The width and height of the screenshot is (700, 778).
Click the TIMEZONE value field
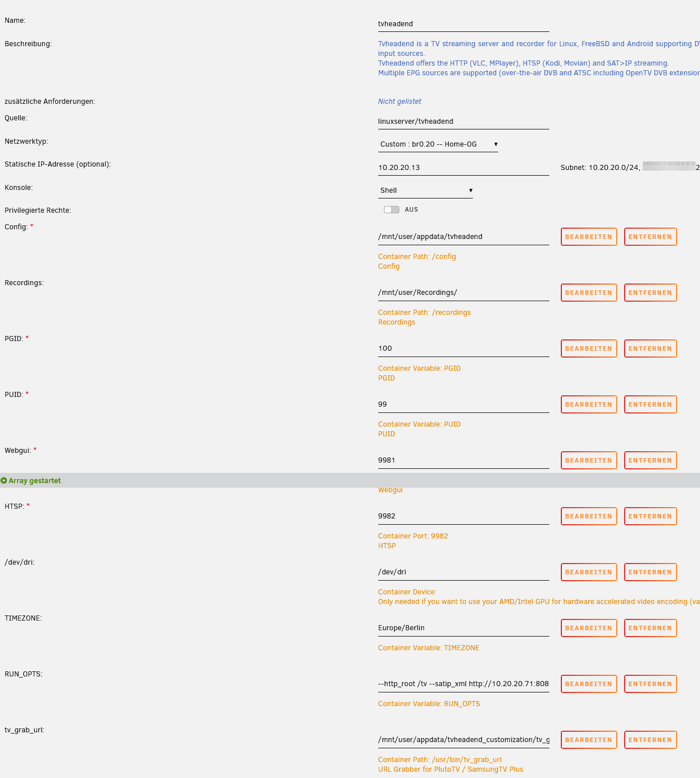(x=464, y=628)
